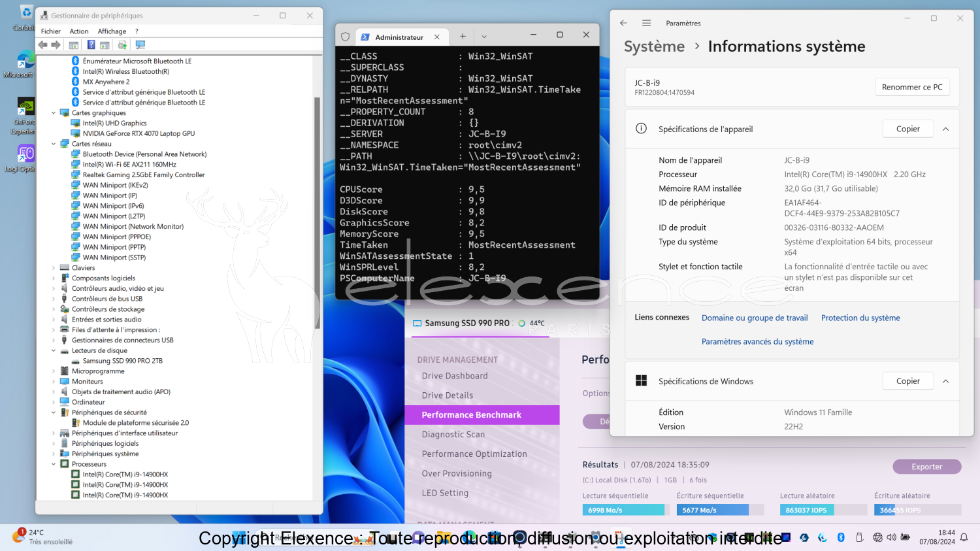Image resolution: width=980 pixels, height=551 pixels.
Task: Open the clock showing 18:44
Action: pyautogui.click(x=938, y=537)
